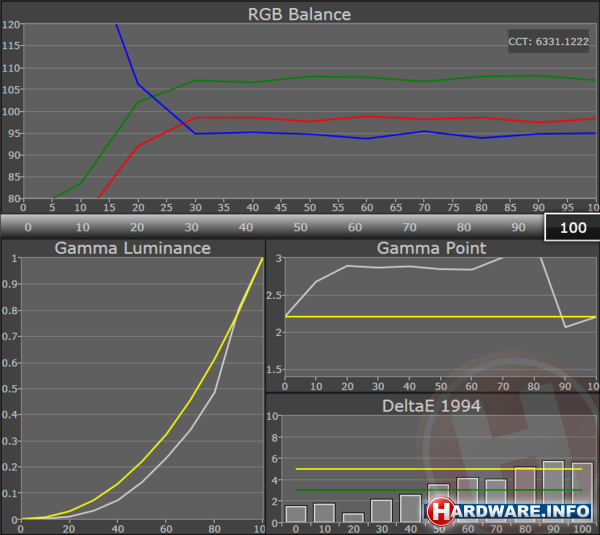
Task: Select the 80 grayscale step
Action: (x=463, y=227)
